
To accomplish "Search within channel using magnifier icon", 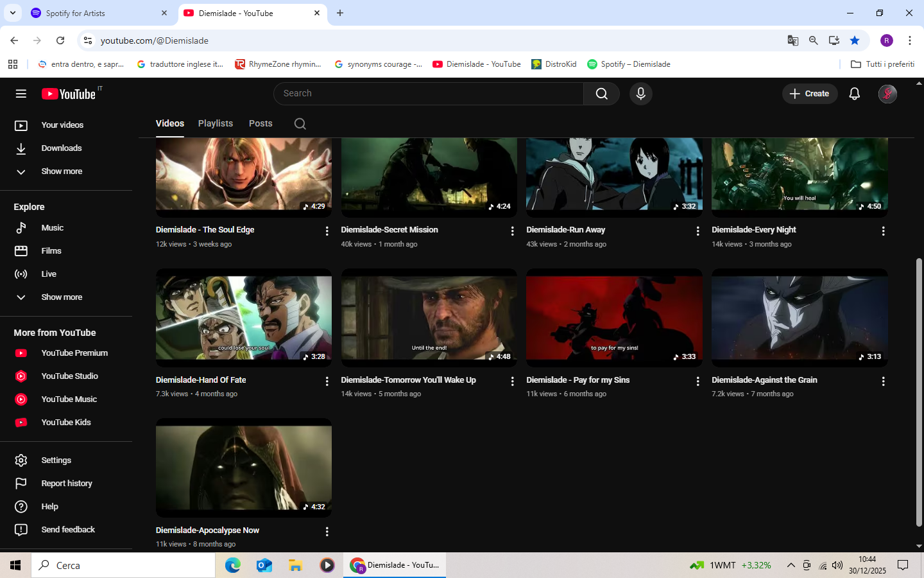I will tap(300, 124).
